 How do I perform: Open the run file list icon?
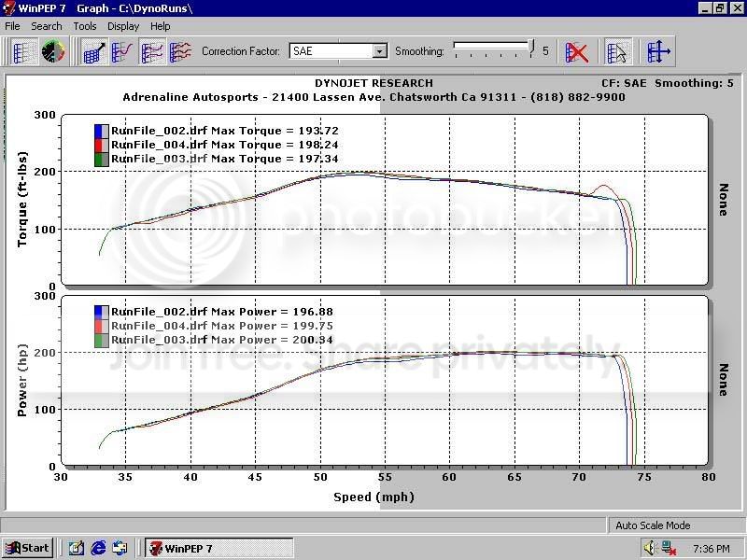click(24, 52)
